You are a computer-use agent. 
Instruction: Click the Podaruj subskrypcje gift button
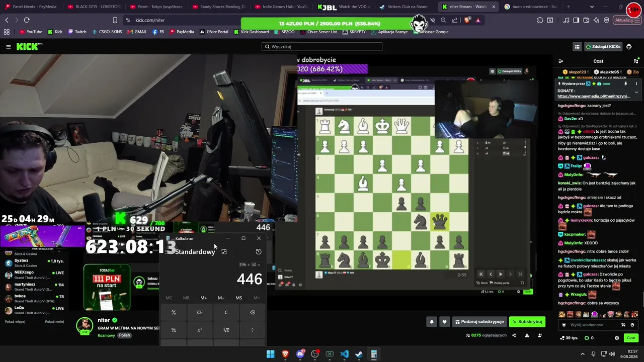point(479,322)
